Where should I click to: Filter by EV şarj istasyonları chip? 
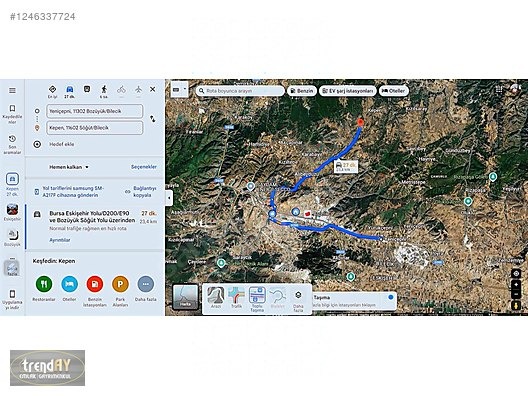348,91
